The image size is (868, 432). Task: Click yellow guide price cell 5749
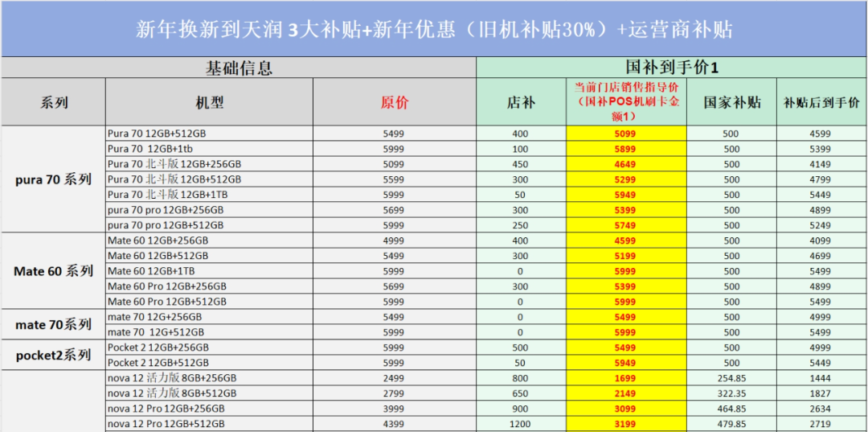pyautogui.click(x=626, y=225)
